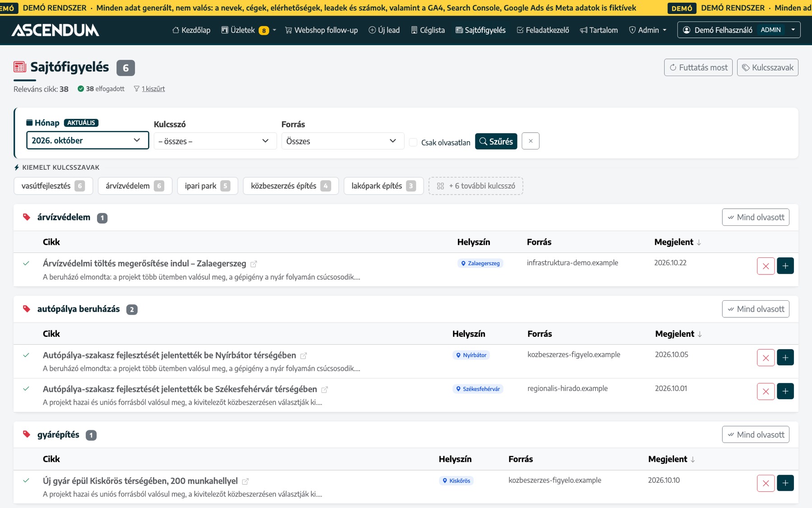
Task: Click the Kiskőrös location tag
Action: point(456,480)
